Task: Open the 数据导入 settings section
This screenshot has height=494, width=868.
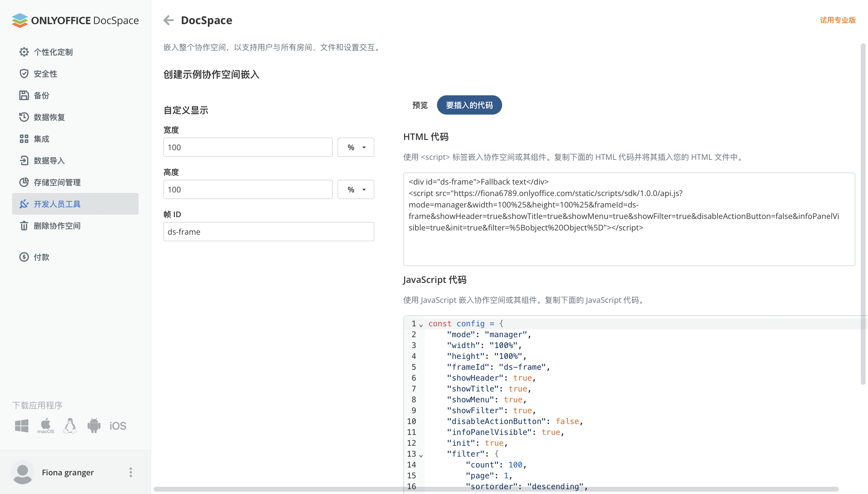Action: (x=75, y=160)
